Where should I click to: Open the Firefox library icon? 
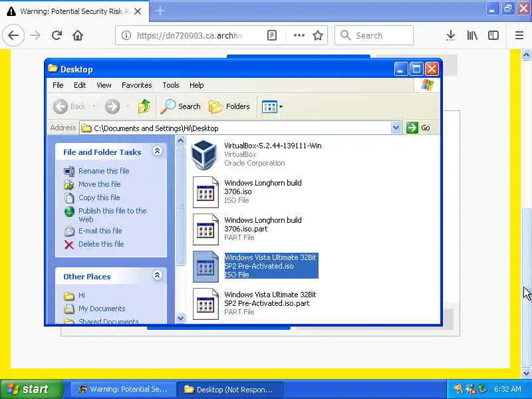472,35
